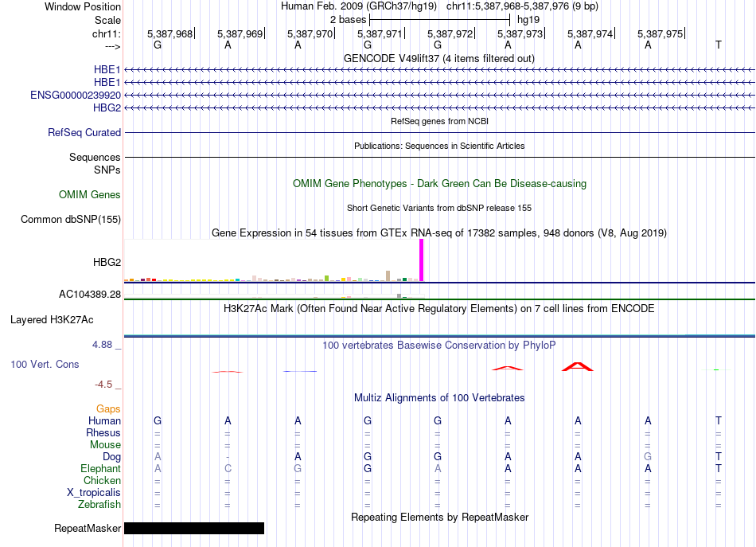The height and width of the screenshot is (547, 756).
Task: Open the Common dbSNP(155) track label
Action: pos(71,219)
